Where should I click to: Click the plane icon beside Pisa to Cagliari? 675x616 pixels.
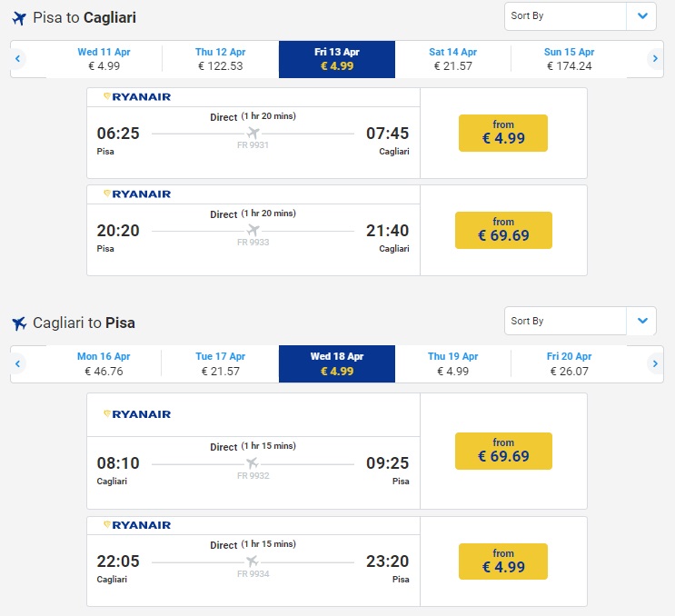click(x=19, y=18)
